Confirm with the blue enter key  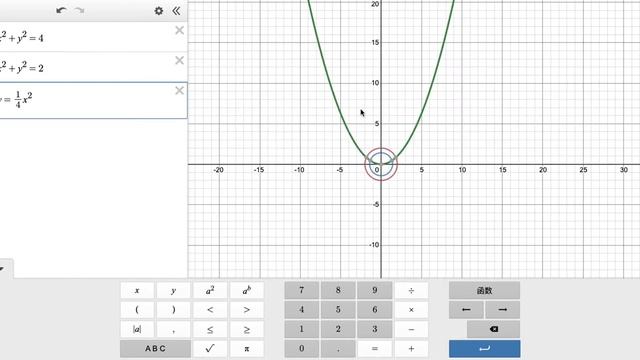(x=484, y=349)
